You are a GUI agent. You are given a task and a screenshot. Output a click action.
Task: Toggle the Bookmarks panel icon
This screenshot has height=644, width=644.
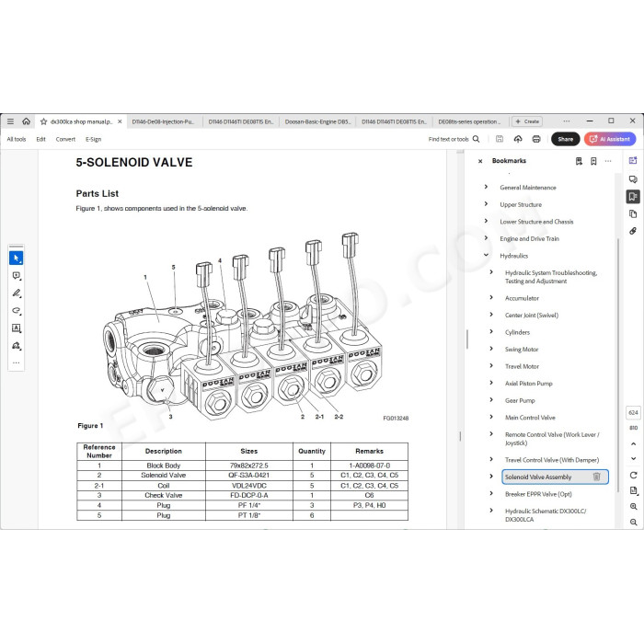pos(633,196)
